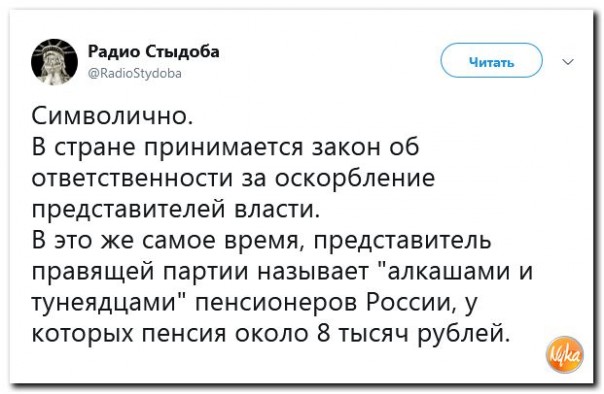Image resolution: width=604 pixels, height=394 pixels.
Task: Click the phrase пенсионеров России
Action: [x=323, y=304]
